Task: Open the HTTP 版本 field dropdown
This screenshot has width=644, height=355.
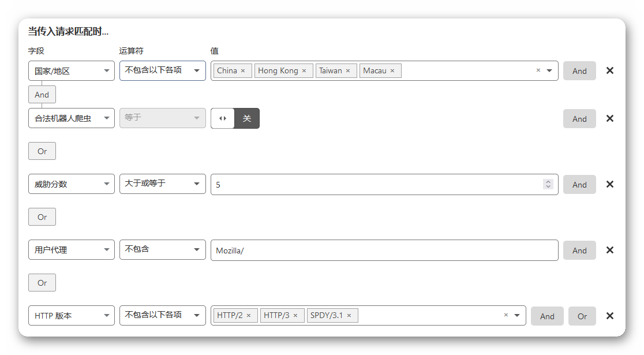Action: click(71, 315)
